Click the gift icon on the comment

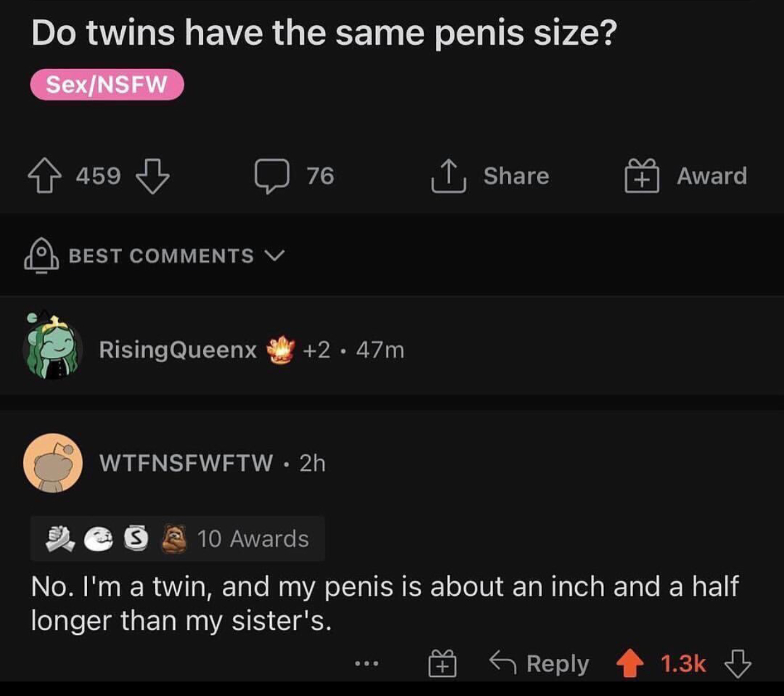pos(442,664)
